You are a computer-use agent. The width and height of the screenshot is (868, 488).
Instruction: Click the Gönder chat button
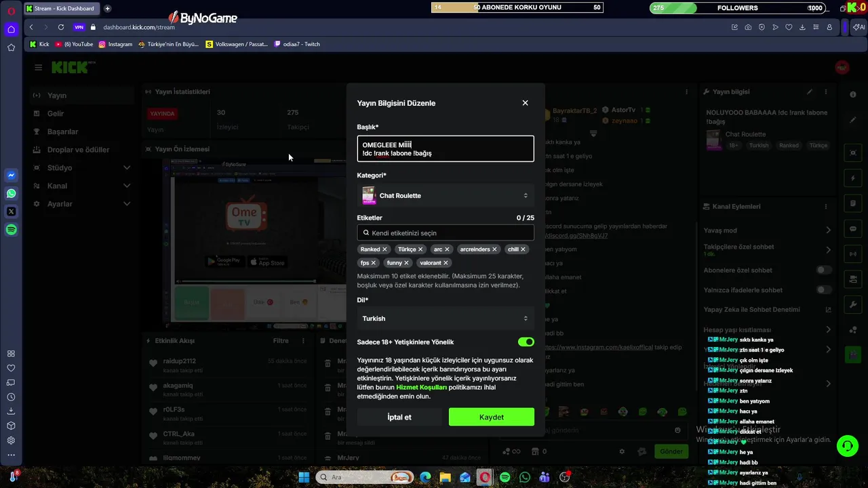tap(671, 451)
